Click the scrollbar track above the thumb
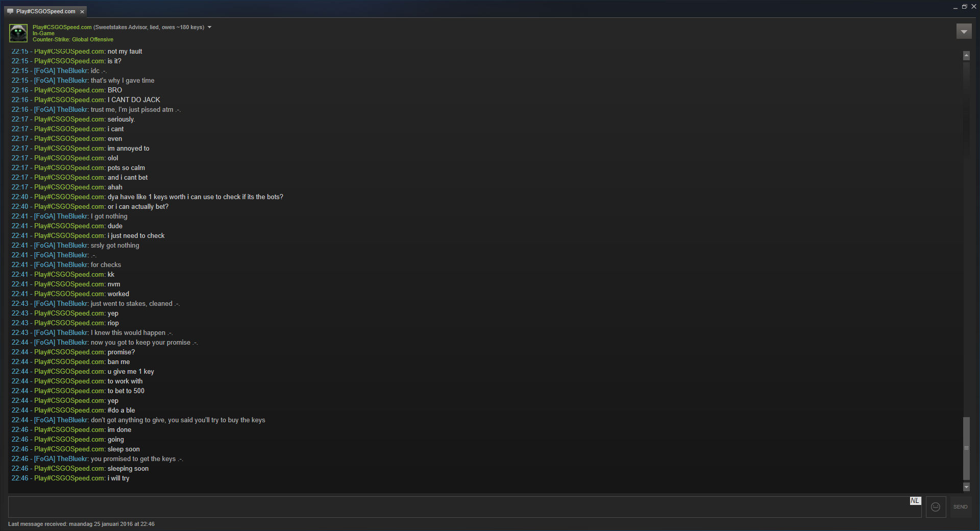Screen dimensions: 980x531 966,235
